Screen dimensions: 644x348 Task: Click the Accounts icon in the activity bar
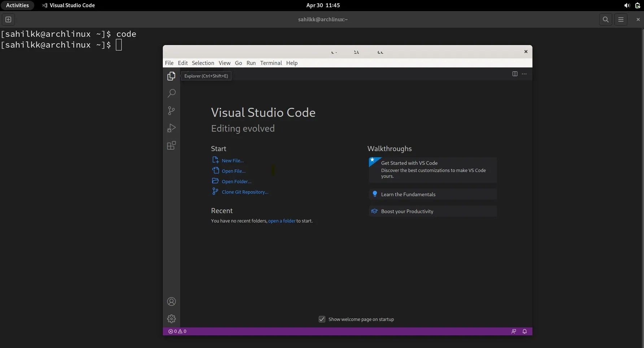[x=171, y=301]
